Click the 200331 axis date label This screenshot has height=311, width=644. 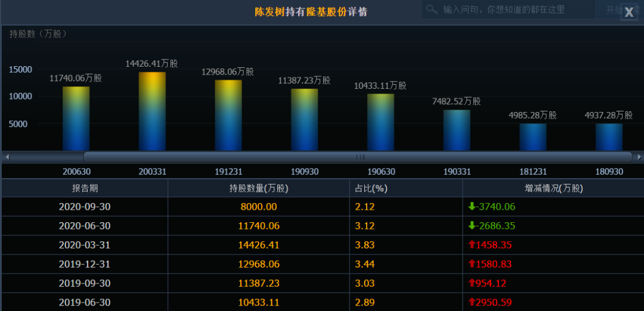[153, 172]
